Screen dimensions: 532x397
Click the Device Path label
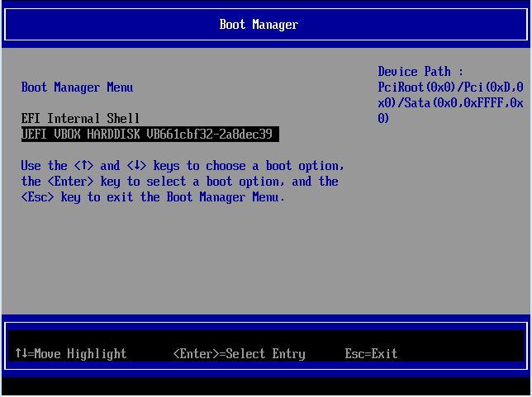coord(420,72)
